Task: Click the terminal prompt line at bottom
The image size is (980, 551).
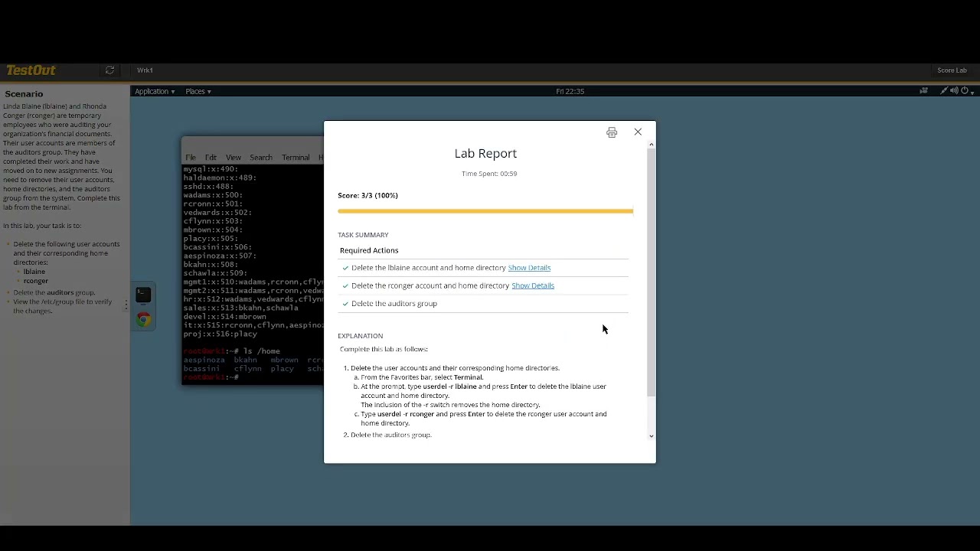Action: [x=211, y=377]
